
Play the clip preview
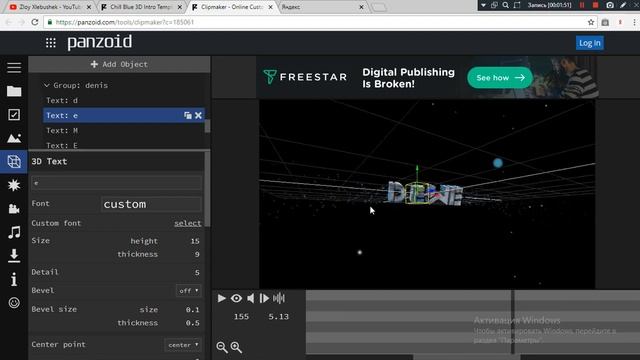[x=222, y=298]
